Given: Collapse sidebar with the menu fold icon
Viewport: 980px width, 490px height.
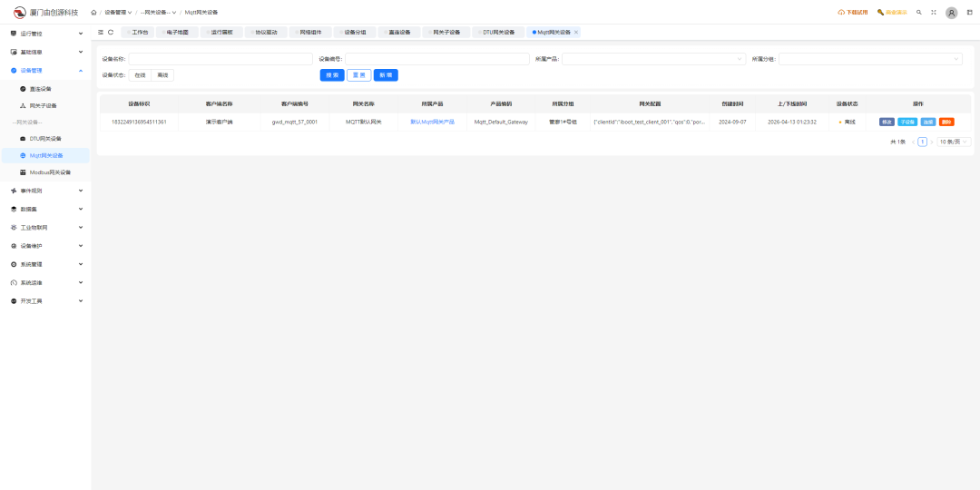Looking at the screenshot, I should pos(101,32).
